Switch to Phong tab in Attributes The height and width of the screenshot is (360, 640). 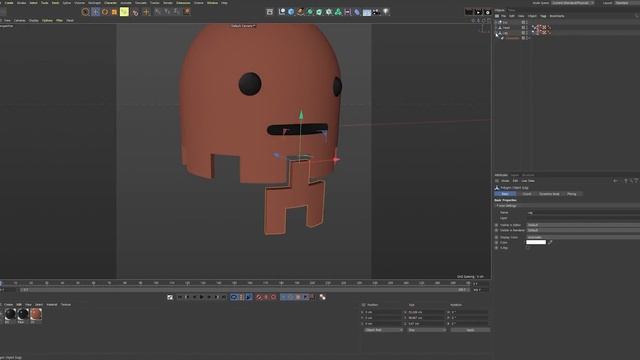(x=571, y=194)
